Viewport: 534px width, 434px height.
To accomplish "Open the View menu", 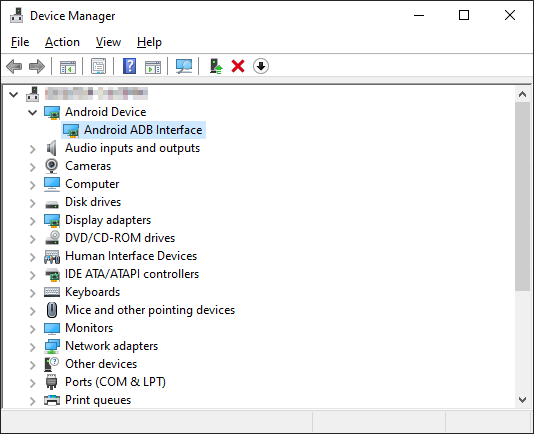I will click(x=108, y=42).
